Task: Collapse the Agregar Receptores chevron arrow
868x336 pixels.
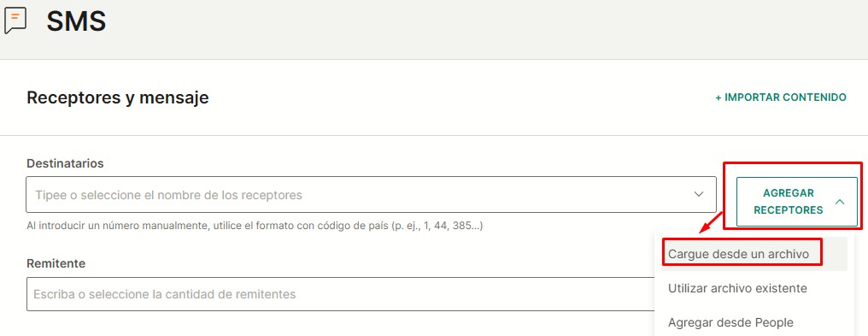Action: 840,202
